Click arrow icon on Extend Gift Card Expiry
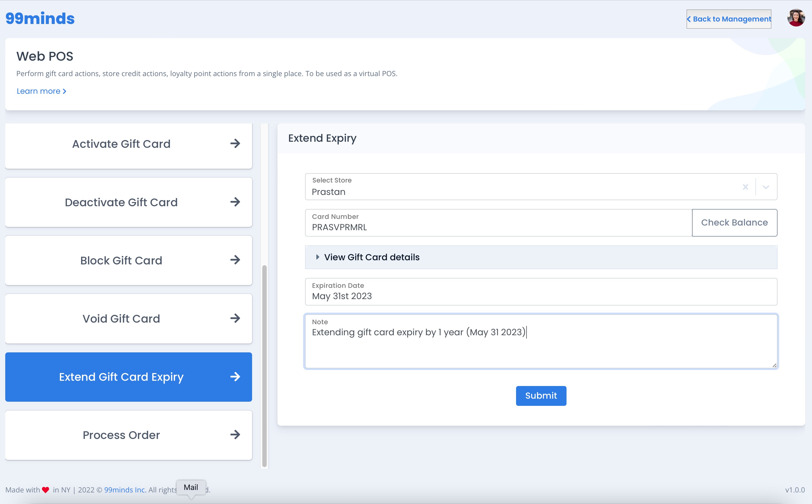The image size is (812, 504). point(235,377)
